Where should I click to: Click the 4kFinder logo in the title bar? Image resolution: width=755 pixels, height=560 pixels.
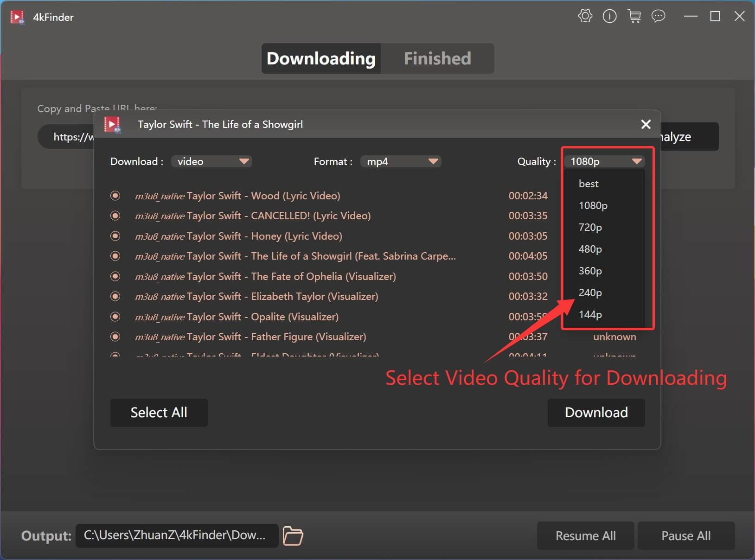tap(17, 17)
